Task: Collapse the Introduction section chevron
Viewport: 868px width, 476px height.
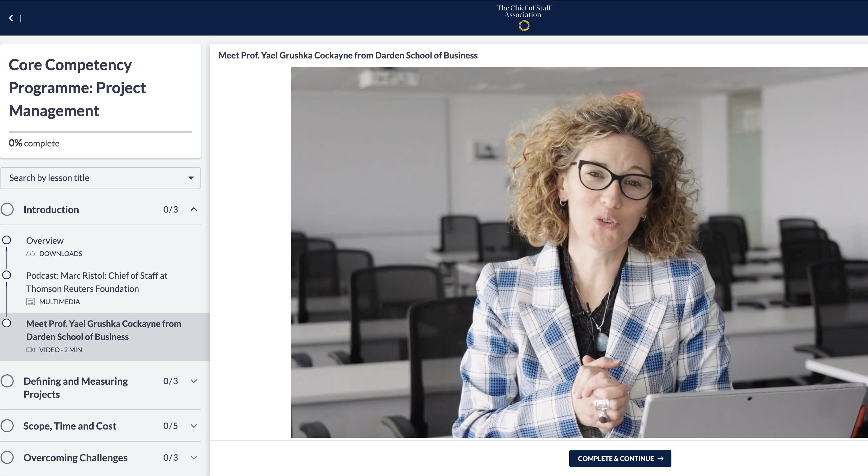Action: tap(194, 209)
